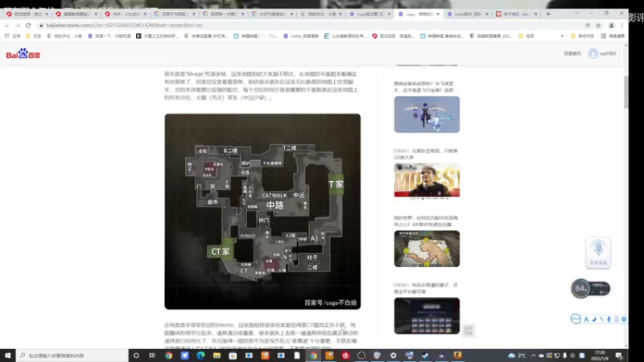The width and height of the screenshot is (644, 362).
Task: Click the microphone icon in IME toolbar
Action: click(x=609, y=319)
